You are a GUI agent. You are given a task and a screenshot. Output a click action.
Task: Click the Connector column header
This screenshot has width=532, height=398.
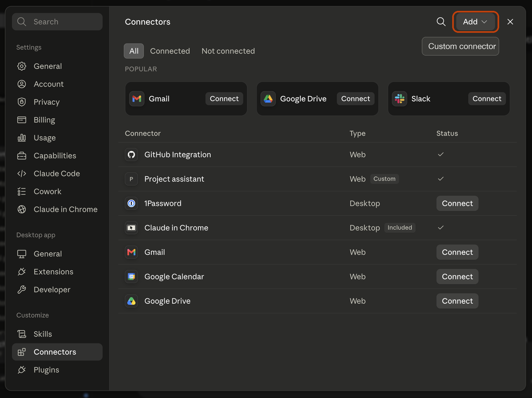143,134
